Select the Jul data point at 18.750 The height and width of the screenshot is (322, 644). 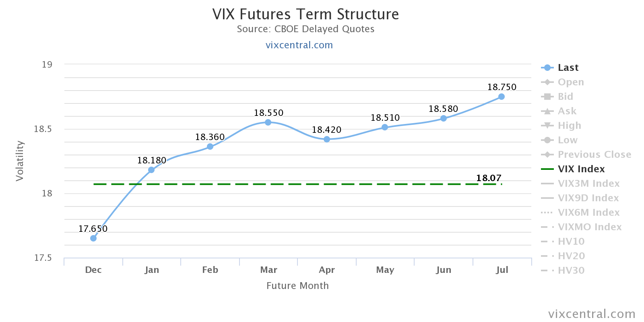click(502, 97)
